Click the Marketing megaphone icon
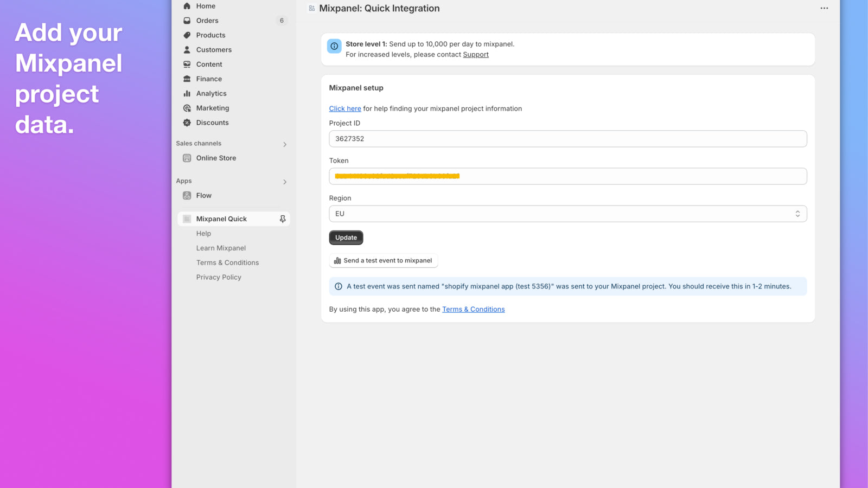The width and height of the screenshot is (868, 488). (x=187, y=108)
